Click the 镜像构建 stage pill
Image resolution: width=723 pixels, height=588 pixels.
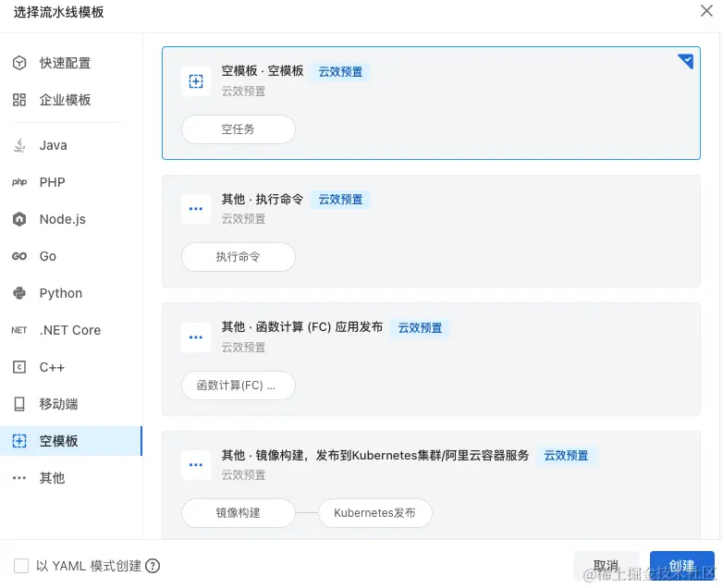click(x=239, y=513)
